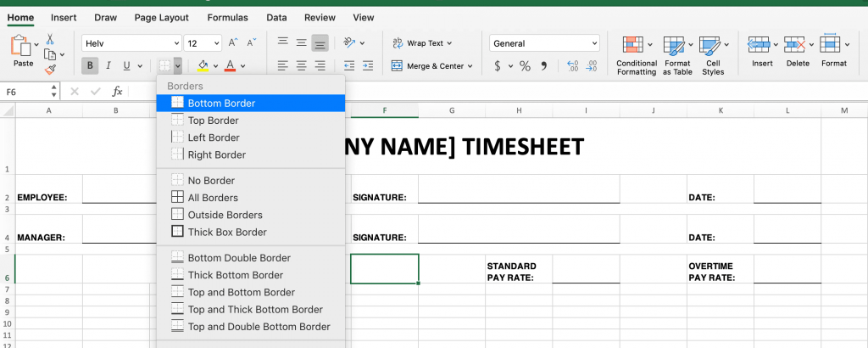
Task: Open the View tab
Action: pos(364,18)
